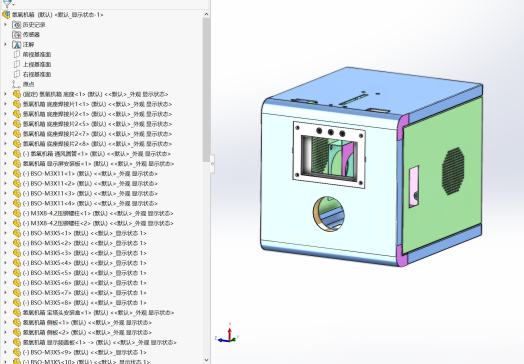524x364 pixels.
Task: Click the part icon of BSO-M3X11<2>
Action: click(17, 184)
